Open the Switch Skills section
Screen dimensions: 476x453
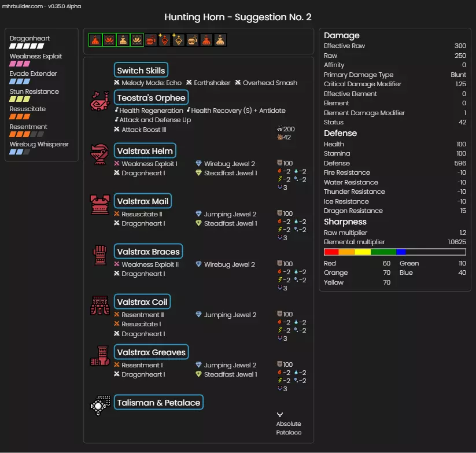coord(141,70)
